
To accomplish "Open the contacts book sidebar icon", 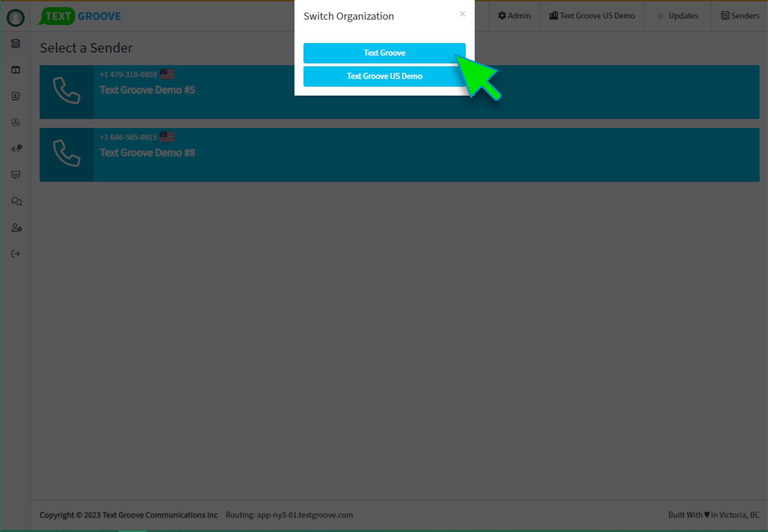I will point(16,96).
